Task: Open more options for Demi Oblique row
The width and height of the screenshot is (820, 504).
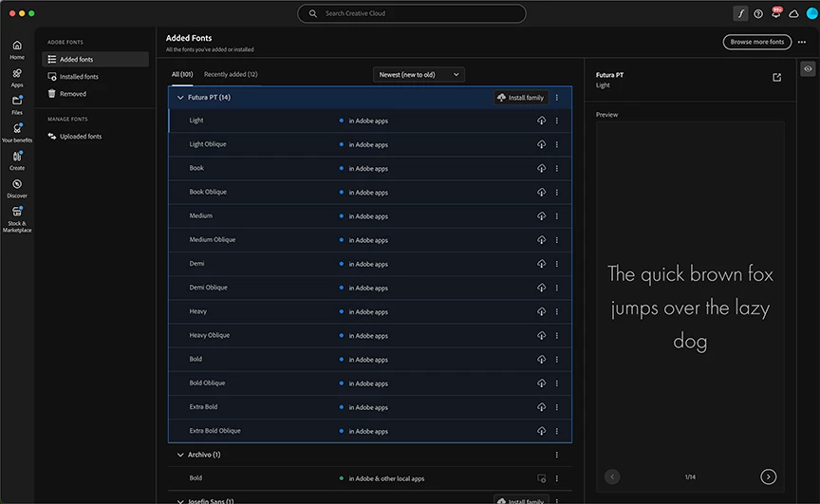Action: [x=556, y=288]
